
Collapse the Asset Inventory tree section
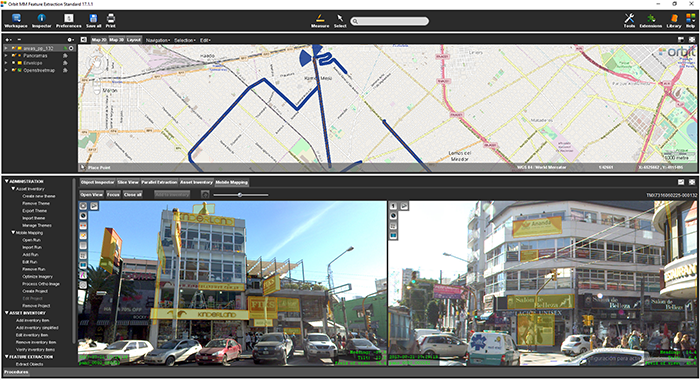13,189
